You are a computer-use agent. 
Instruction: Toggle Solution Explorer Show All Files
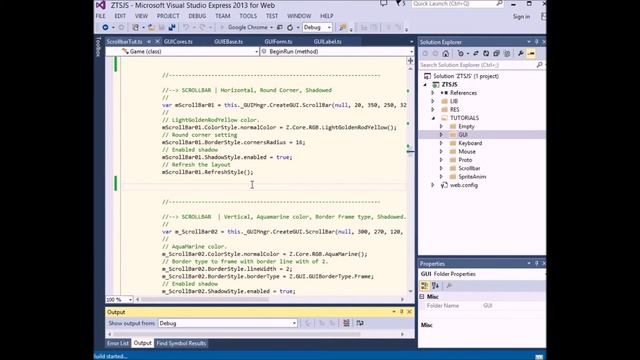tap(507, 53)
